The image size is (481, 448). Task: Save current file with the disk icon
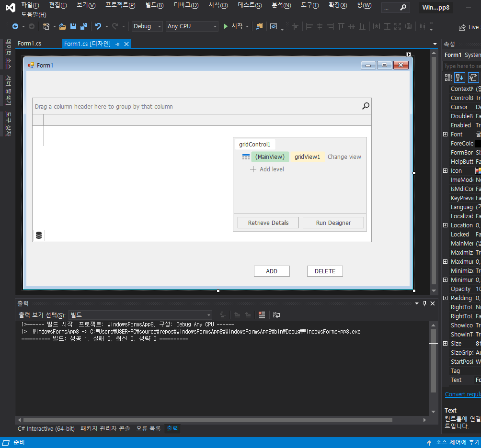pos(73,27)
